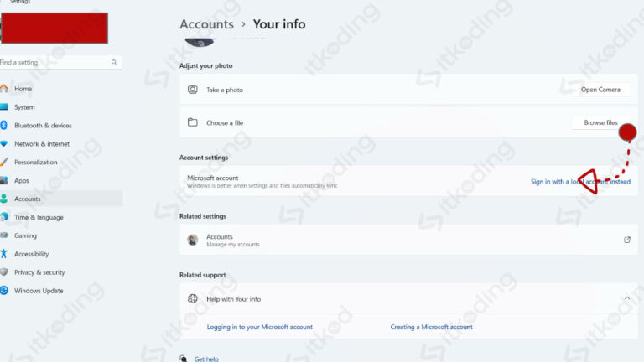Click the Windows Update icon
Viewport: 644px width, 362px height.
pos(4,291)
